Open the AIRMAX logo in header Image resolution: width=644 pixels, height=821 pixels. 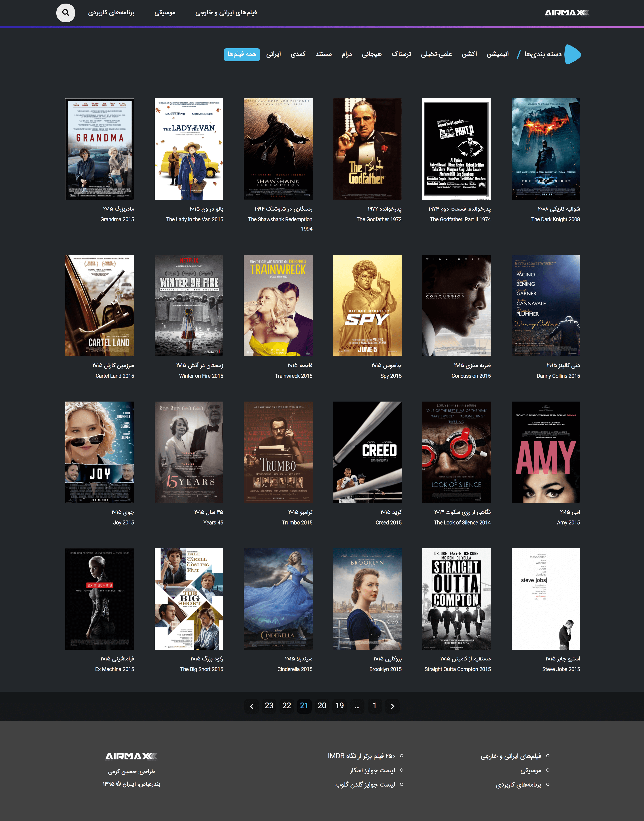(x=567, y=13)
